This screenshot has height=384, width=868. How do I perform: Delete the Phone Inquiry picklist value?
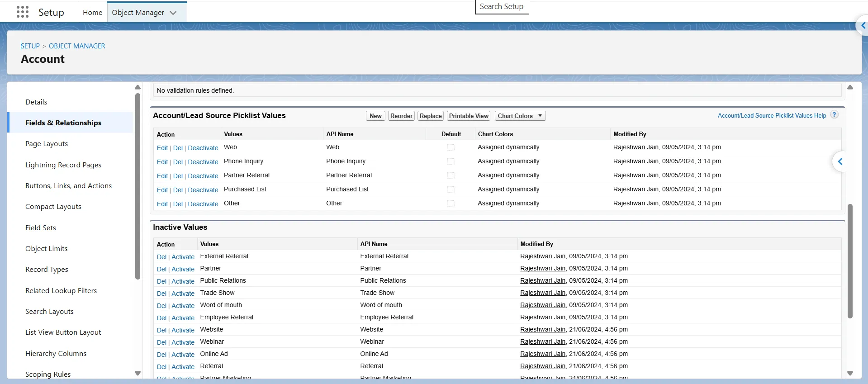178,162
